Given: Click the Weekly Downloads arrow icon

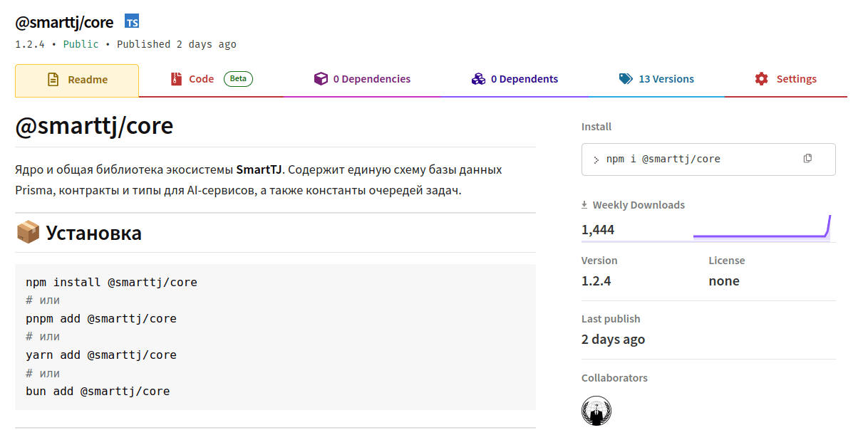Looking at the screenshot, I should pyautogui.click(x=584, y=205).
